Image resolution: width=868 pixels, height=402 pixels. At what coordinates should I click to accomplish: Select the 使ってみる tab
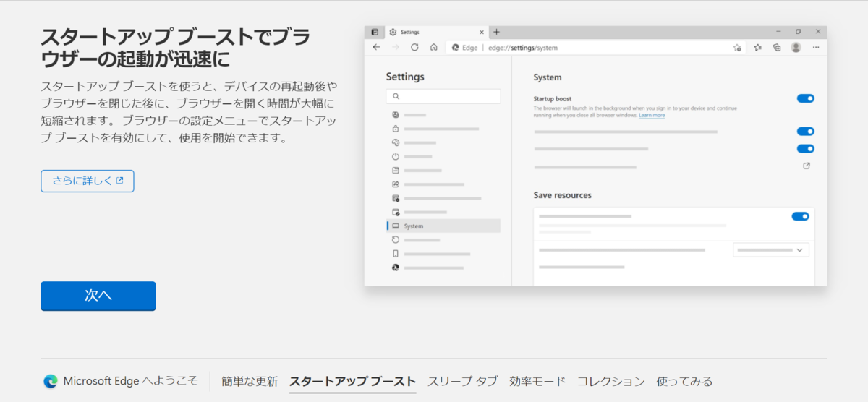[x=684, y=382]
